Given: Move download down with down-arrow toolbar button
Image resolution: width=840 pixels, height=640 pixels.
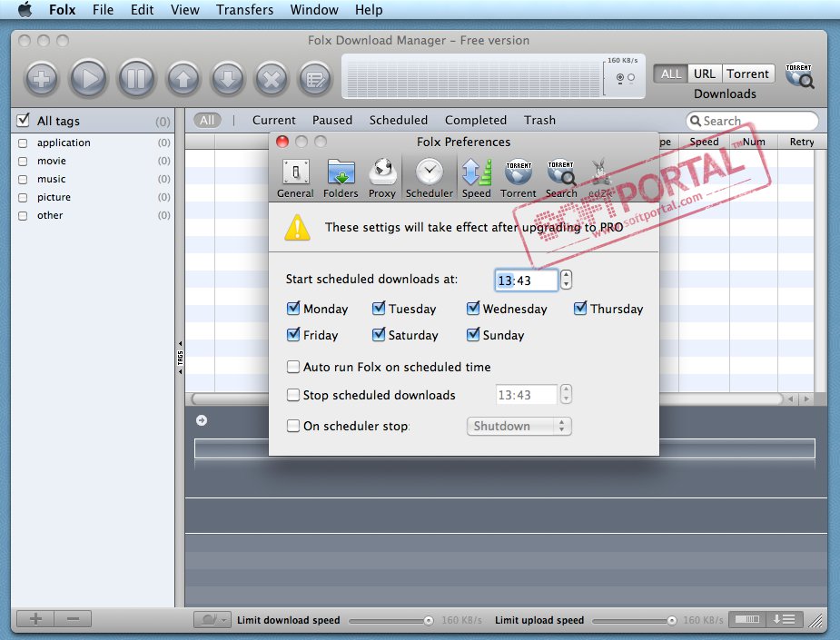Looking at the screenshot, I should (x=228, y=79).
